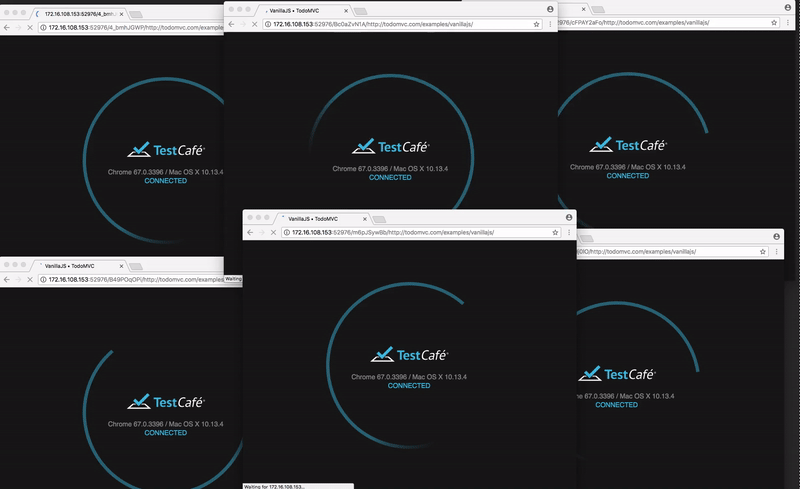Screen dimensions: 800x489
Task: Open Chrome menu in the lower-right browser window
Action: 777,251
